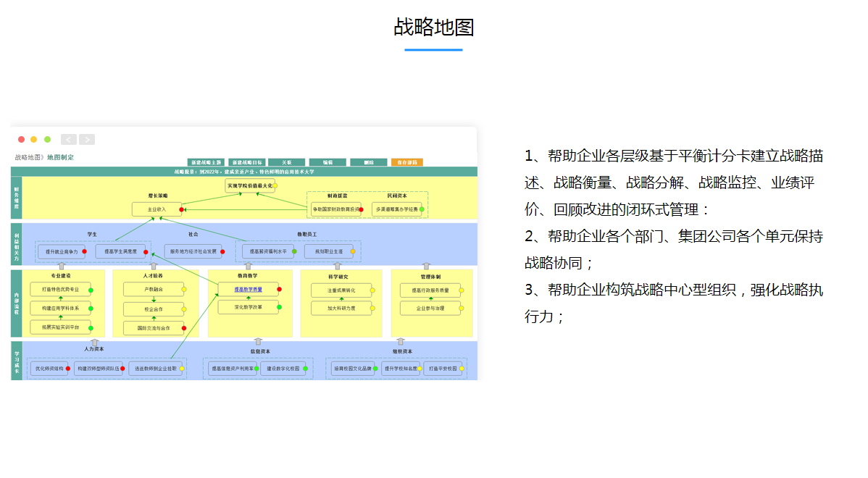Select the 优化师资结构 node
This screenshot has width=868, height=478.
tap(49, 369)
